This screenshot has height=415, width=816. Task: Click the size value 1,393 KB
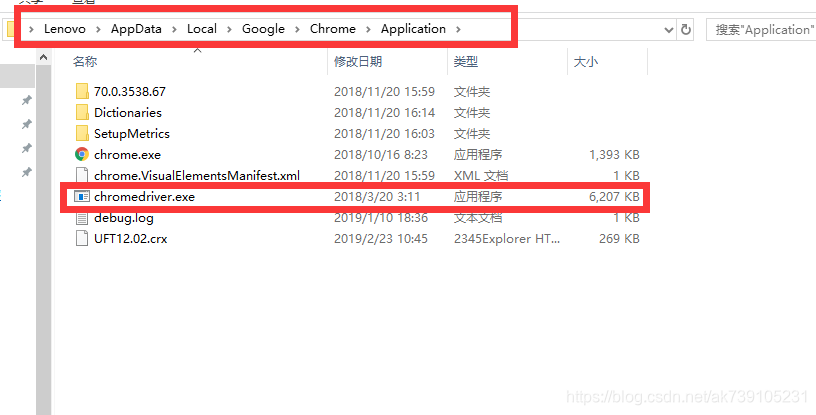click(614, 155)
